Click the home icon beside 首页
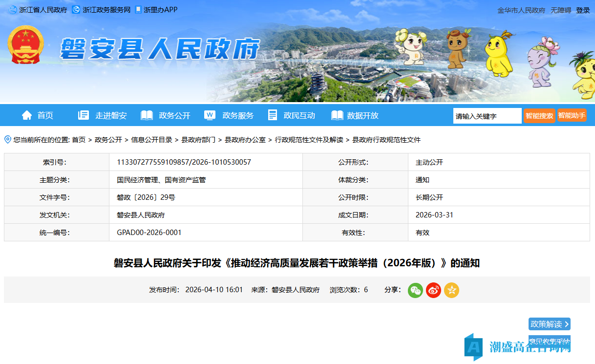The image size is (595, 364). 27,115
